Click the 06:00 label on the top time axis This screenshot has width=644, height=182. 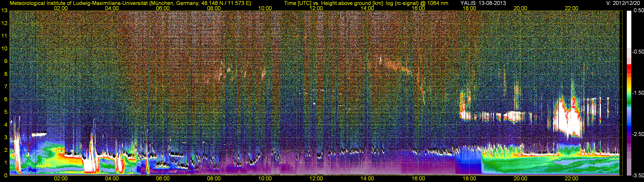pyautogui.click(x=163, y=8)
